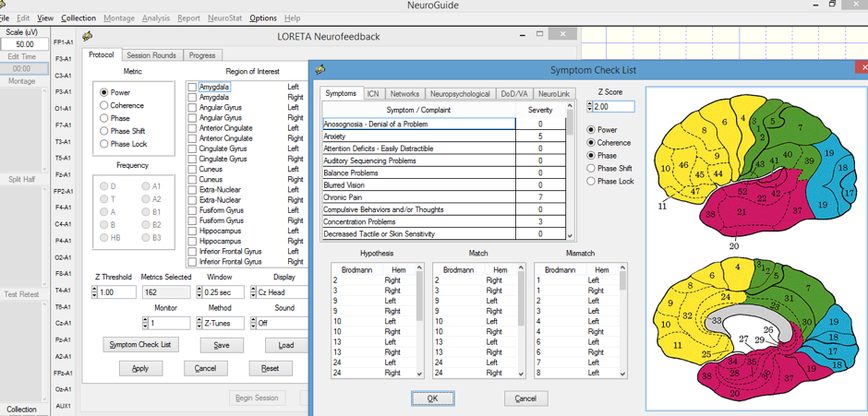
Task: Check Fusiform Gyrus Right checkbox
Action: tap(192, 220)
